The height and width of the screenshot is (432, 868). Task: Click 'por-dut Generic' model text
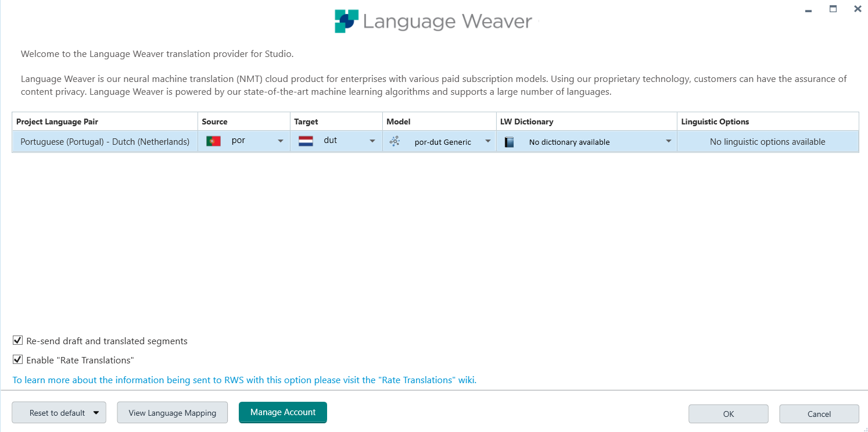443,142
